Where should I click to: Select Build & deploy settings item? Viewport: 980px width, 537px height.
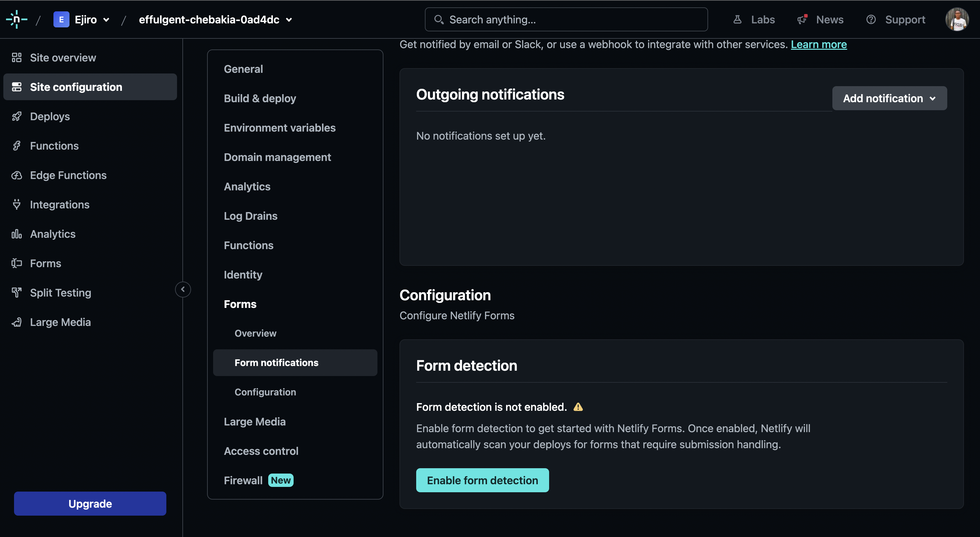(x=260, y=98)
